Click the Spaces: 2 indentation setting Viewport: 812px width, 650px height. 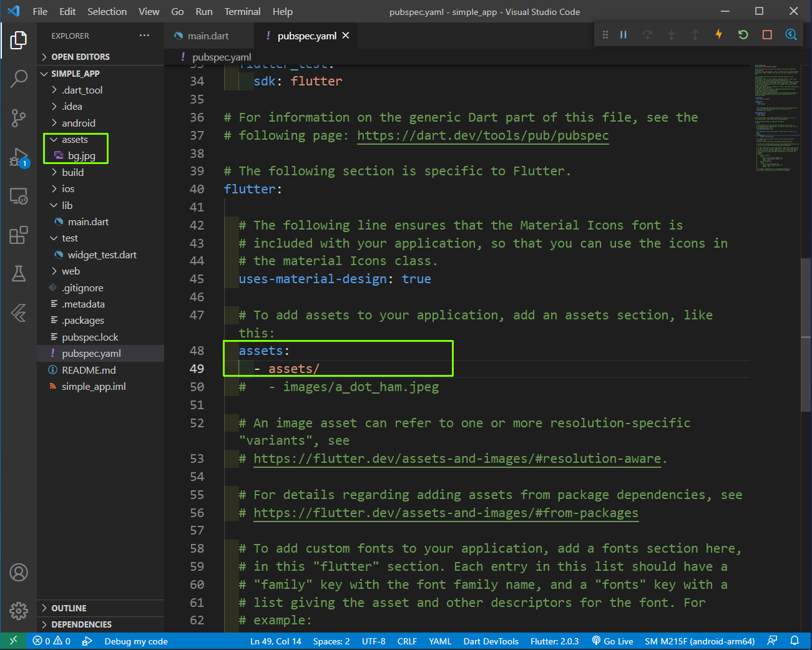(331, 641)
